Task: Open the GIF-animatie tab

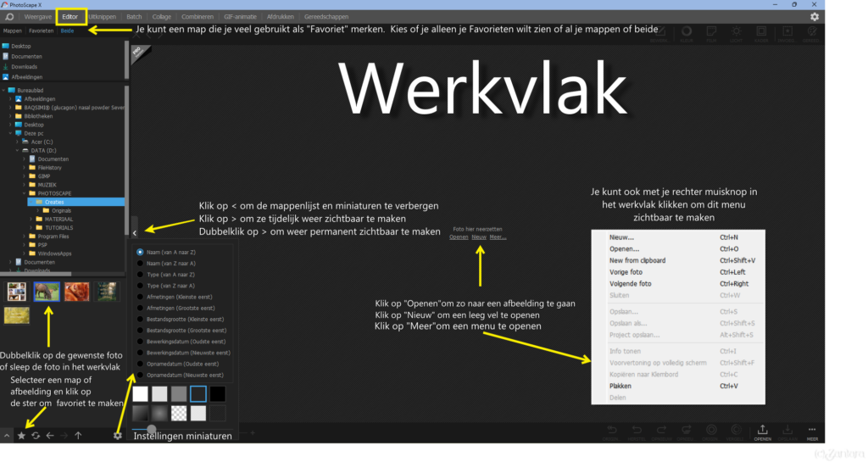Action: tap(240, 17)
